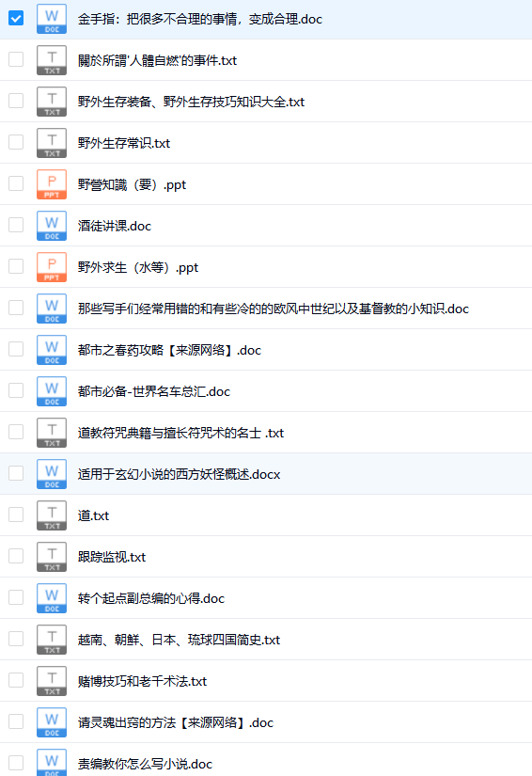
Task: Open file 關於所謂'人體自燃'的事件.txt
Action: (157, 60)
